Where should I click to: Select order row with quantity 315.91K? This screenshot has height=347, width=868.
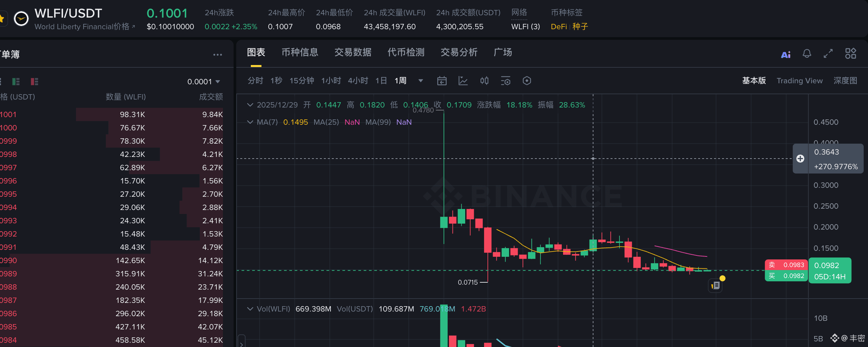coord(111,274)
